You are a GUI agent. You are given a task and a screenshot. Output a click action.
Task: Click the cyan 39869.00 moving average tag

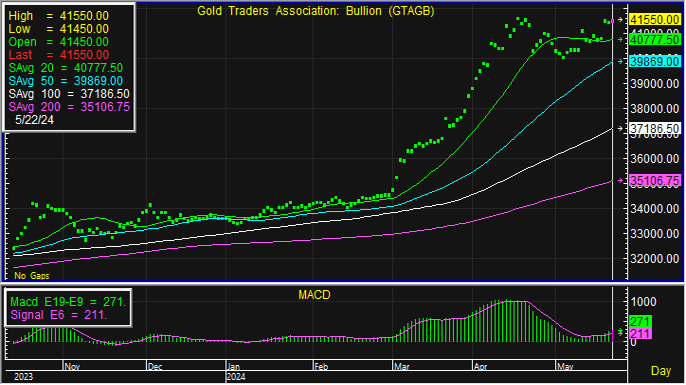tap(654, 62)
